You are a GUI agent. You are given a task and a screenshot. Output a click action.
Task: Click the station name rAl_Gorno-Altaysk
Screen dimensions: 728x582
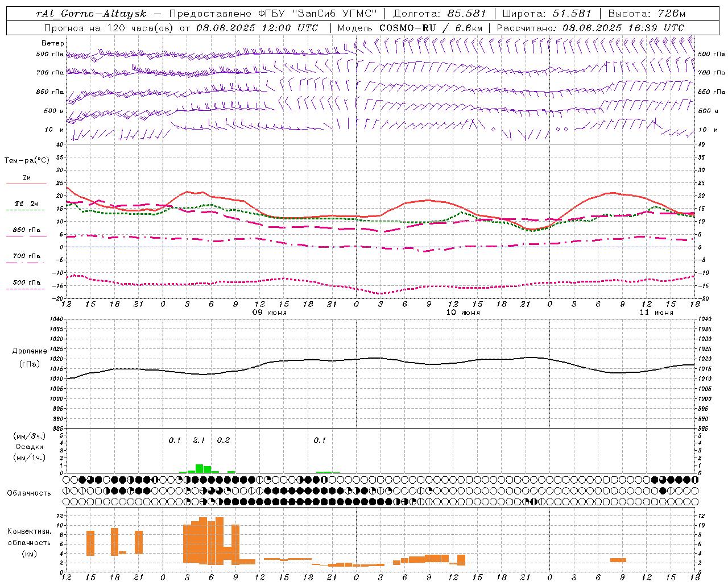click(x=91, y=14)
